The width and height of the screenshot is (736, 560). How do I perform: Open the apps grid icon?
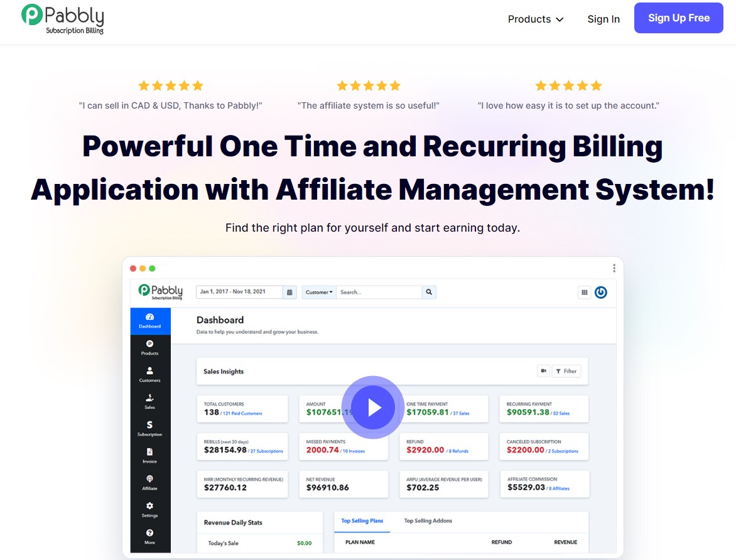(x=585, y=293)
